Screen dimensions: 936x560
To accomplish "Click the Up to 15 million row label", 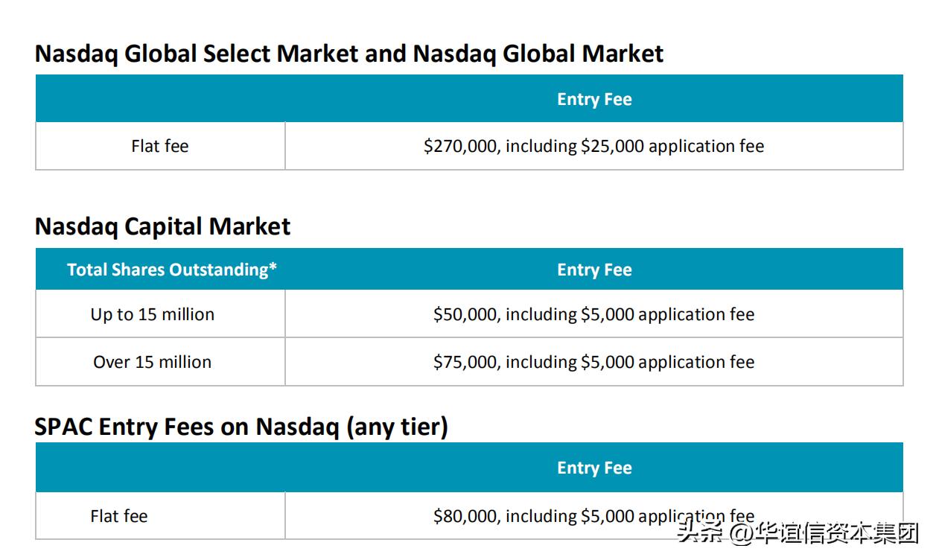I will tap(153, 314).
